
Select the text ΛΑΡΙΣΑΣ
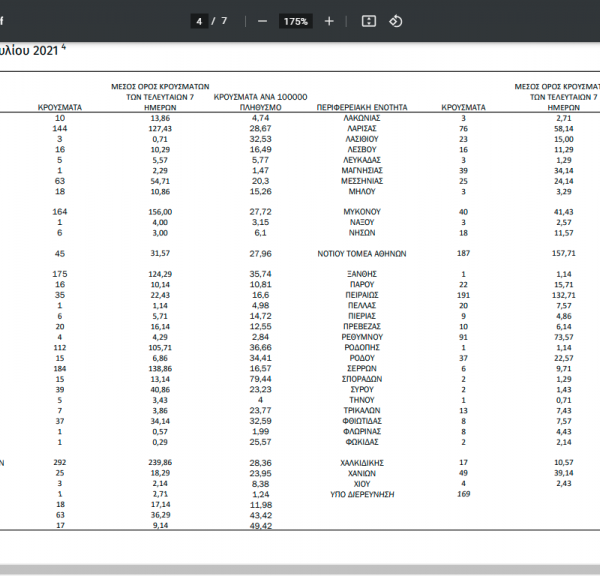[x=362, y=129]
